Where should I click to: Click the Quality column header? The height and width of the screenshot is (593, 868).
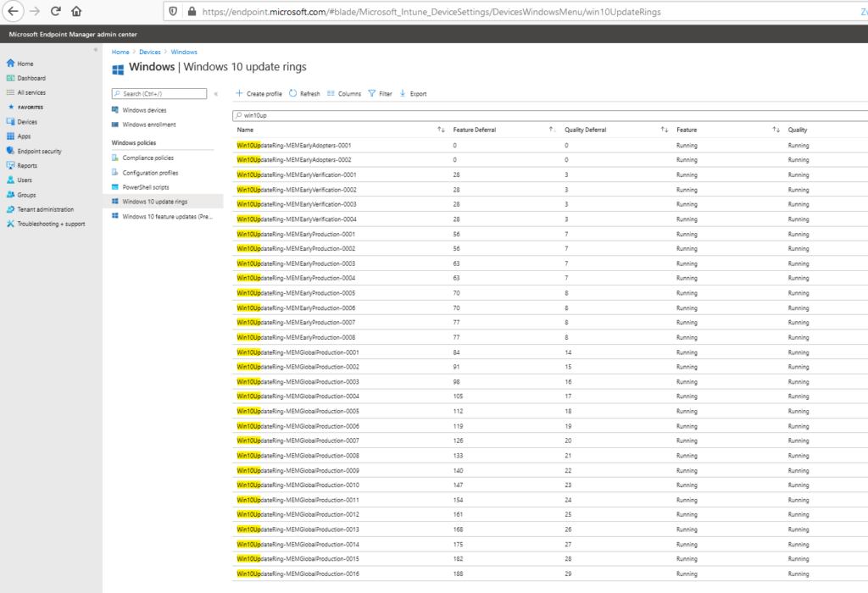[x=798, y=130]
